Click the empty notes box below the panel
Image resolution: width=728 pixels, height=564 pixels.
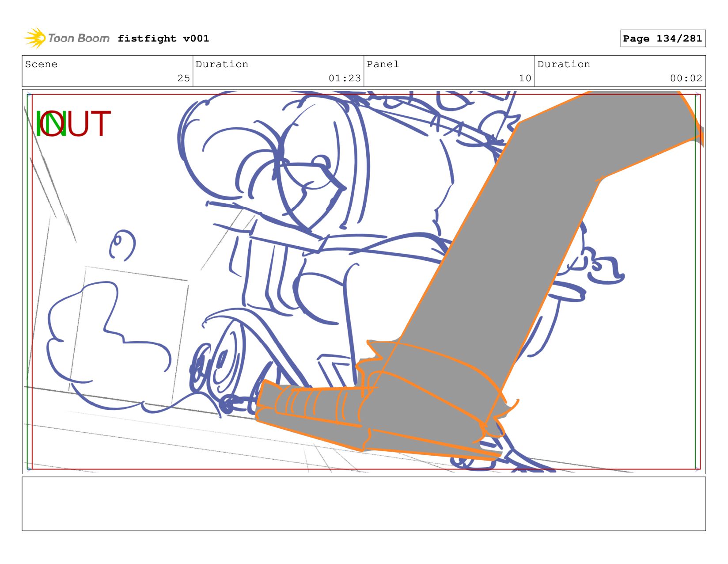(364, 503)
